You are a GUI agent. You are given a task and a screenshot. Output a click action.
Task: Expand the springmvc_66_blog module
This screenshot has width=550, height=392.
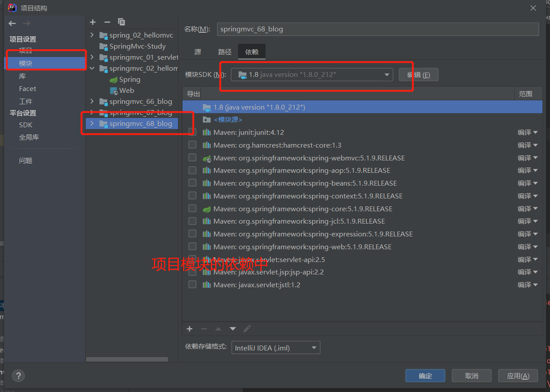92,102
